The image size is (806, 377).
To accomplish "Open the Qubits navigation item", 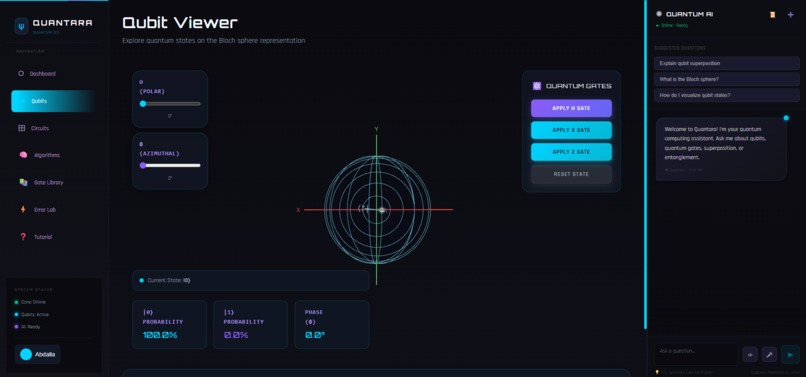I will (53, 101).
